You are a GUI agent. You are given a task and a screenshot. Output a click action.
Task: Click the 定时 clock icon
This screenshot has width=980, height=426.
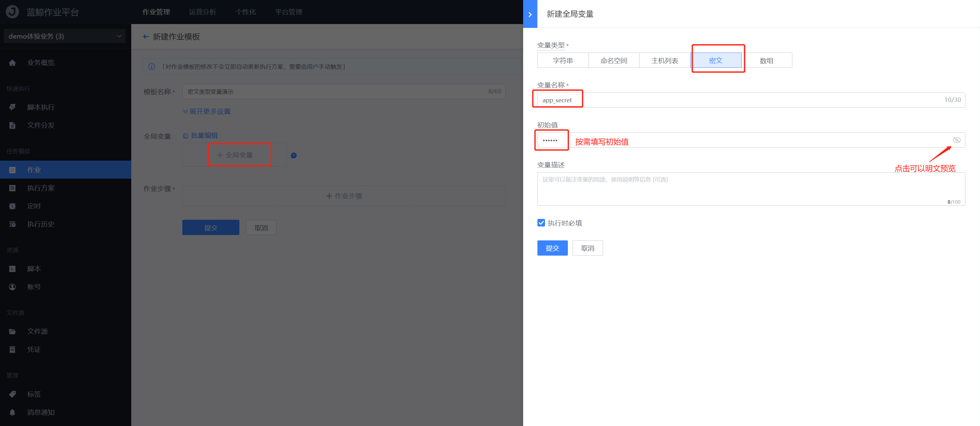tap(12, 206)
